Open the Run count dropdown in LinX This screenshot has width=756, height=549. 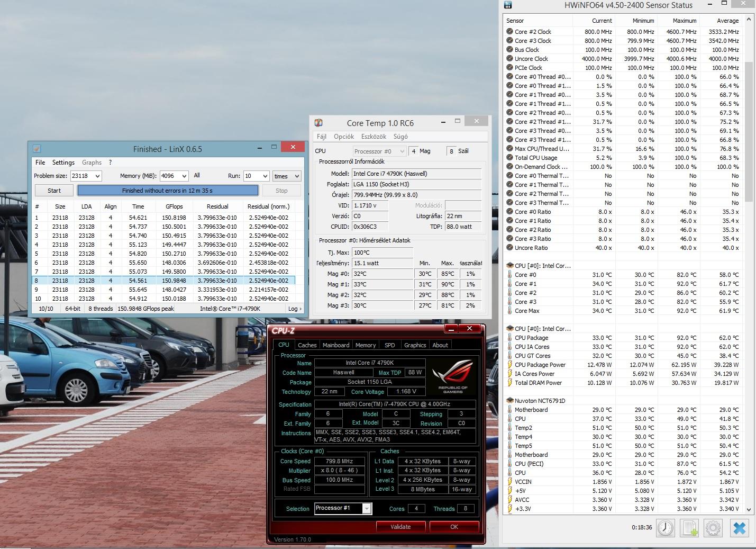pyautogui.click(x=265, y=176)
